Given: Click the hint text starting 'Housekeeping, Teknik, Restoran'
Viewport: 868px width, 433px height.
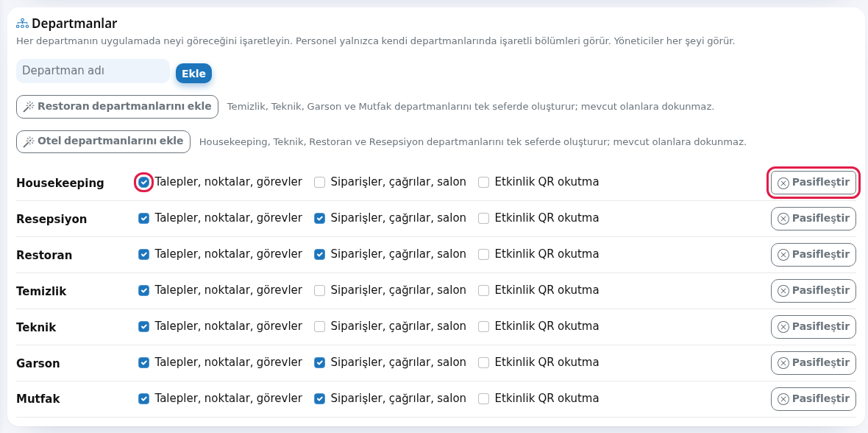Looking at the screenshot, I should point(473,142).
